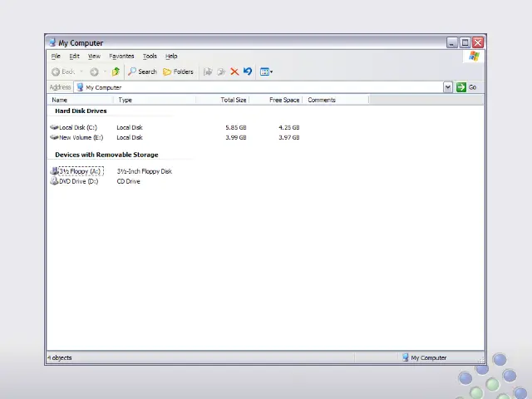Click the New Volume (E:) drive icon
Image resolution: width=532 pixels, height=399 pixels.
pyautogui.click(x=54, y=137)
